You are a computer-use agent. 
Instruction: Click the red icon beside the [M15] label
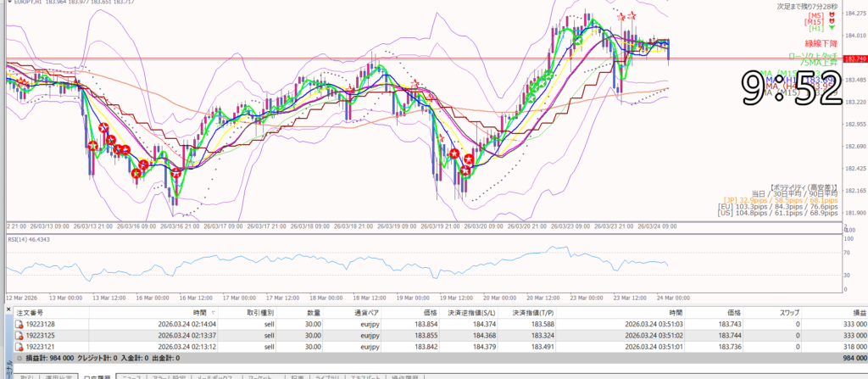coord(831,22)
